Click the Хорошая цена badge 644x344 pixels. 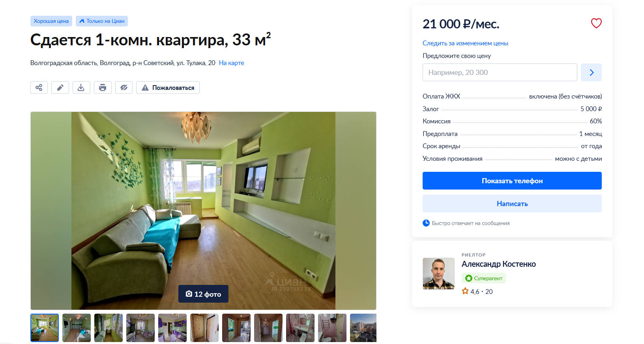pyautogui.click(x=51, y=21)
